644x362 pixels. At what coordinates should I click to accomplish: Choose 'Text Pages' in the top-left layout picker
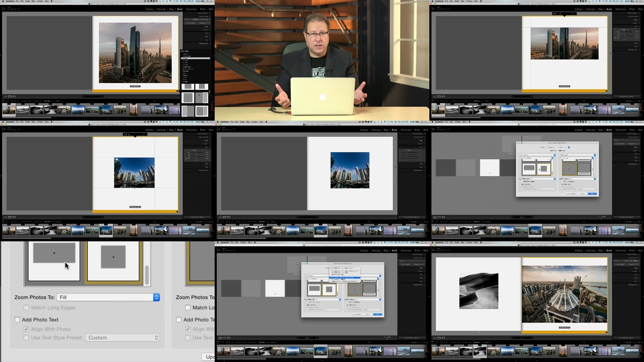pos(186,71)
